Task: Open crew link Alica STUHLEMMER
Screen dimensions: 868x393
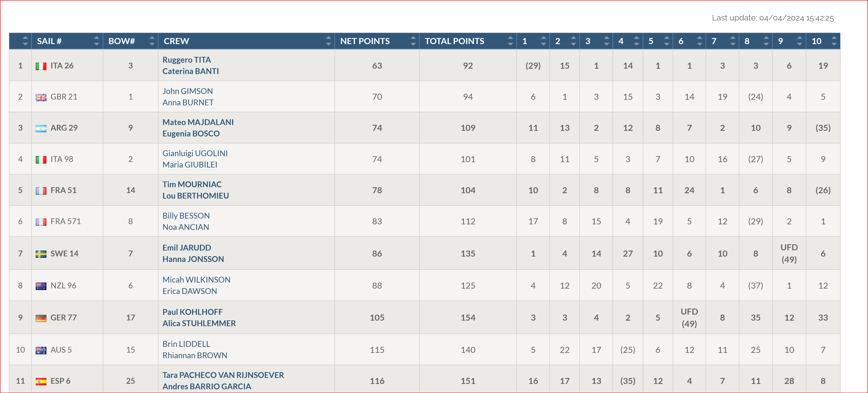Action: click(x=199, y=324)
